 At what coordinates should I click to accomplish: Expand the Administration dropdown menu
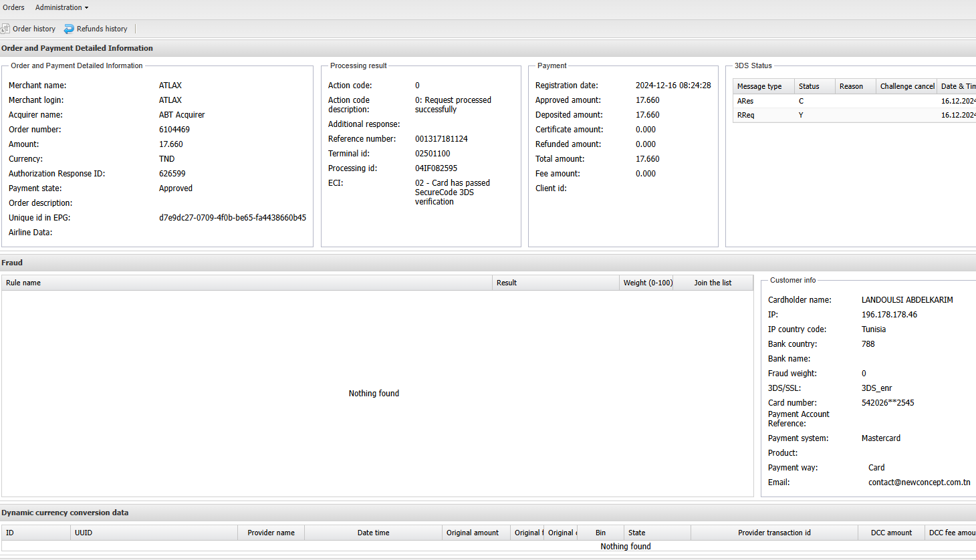tap(62, 7)
